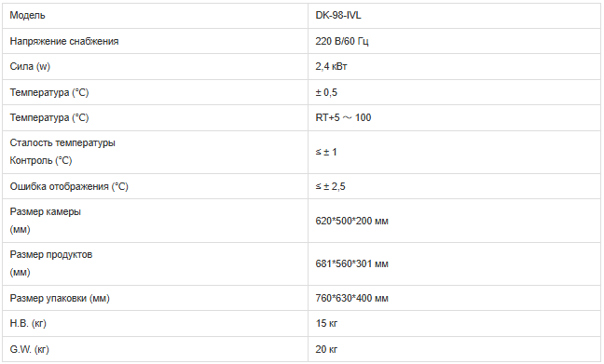Select the 220 В/60 Гц value

click(x=342, y=41)
